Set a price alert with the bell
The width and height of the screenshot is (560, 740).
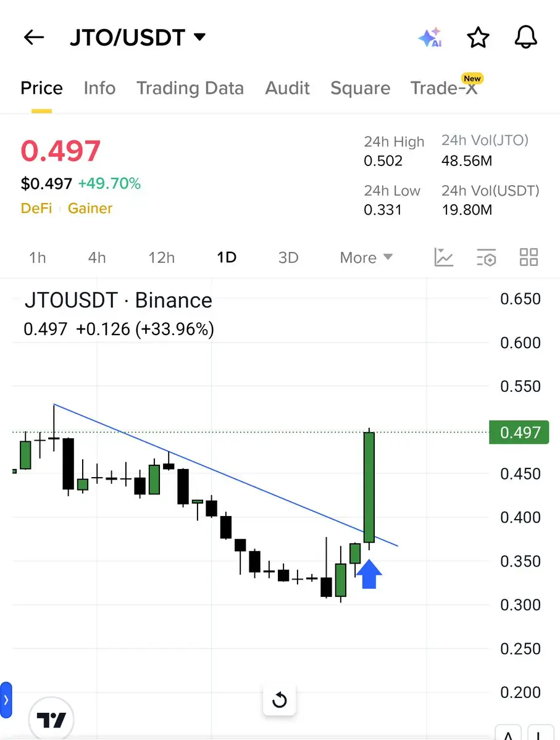point(525,37)
